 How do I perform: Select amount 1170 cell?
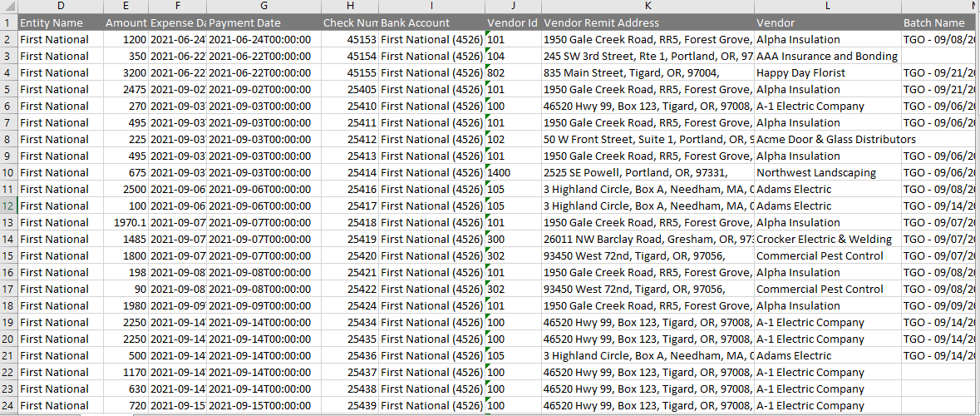pyautogui.click(x=126, y=372)
